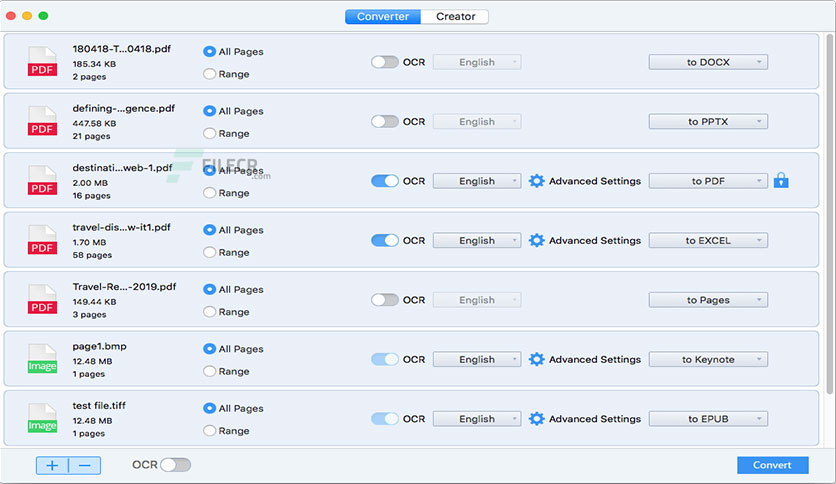836x484 pixels.
Task: Click the Convert button
Action: tap(773, 465)
